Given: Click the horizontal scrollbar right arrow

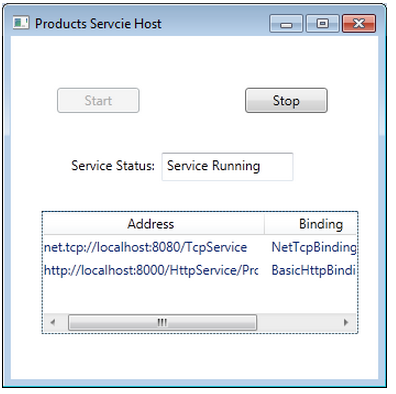Looking at the screenshot, I should [346, 322].
